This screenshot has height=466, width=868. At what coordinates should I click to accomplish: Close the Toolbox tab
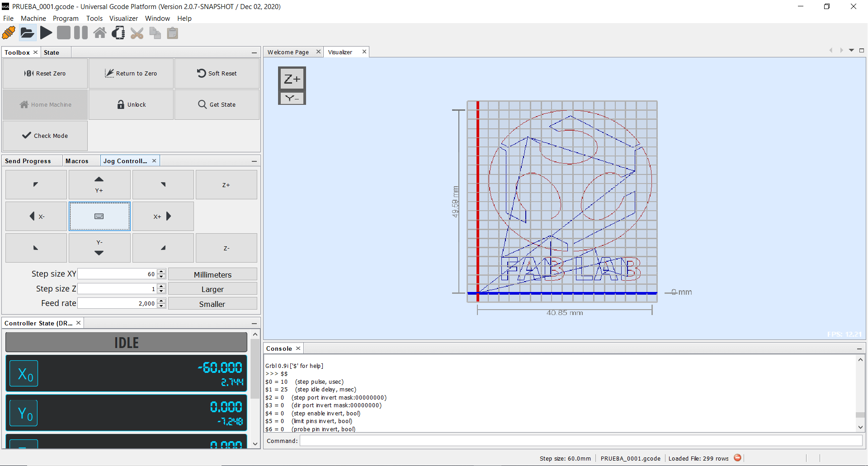pyautogui.click(x=35, y=52)
